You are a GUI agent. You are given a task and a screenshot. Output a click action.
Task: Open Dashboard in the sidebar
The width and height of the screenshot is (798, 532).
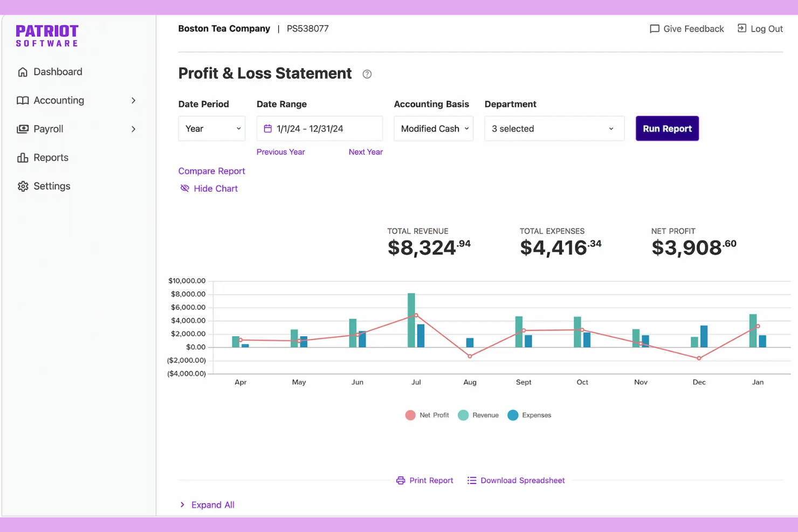click(58, 72)
